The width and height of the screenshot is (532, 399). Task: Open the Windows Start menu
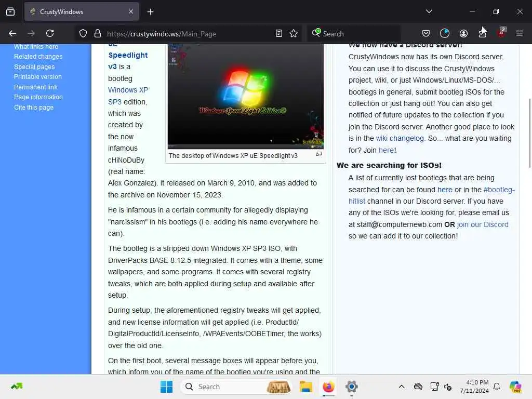click(x=166, y=387)
